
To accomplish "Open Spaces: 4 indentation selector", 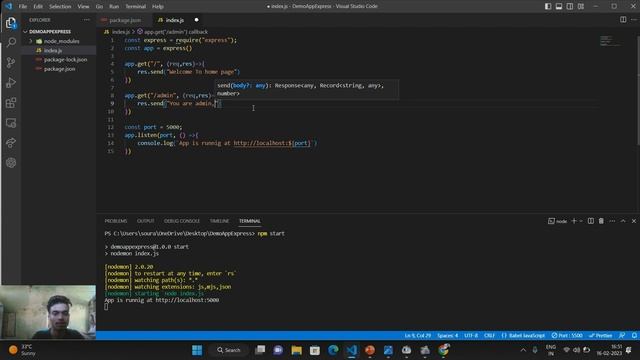I will [447, 335].
